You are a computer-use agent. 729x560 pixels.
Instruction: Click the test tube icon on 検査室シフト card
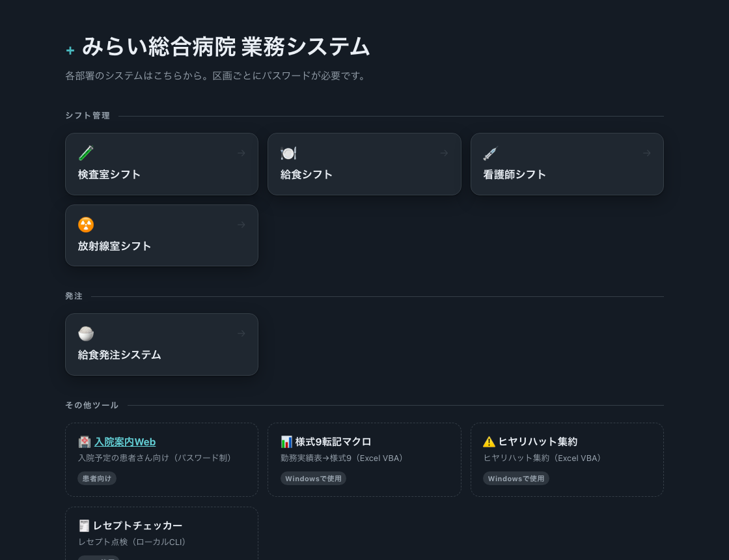[86, 153]
